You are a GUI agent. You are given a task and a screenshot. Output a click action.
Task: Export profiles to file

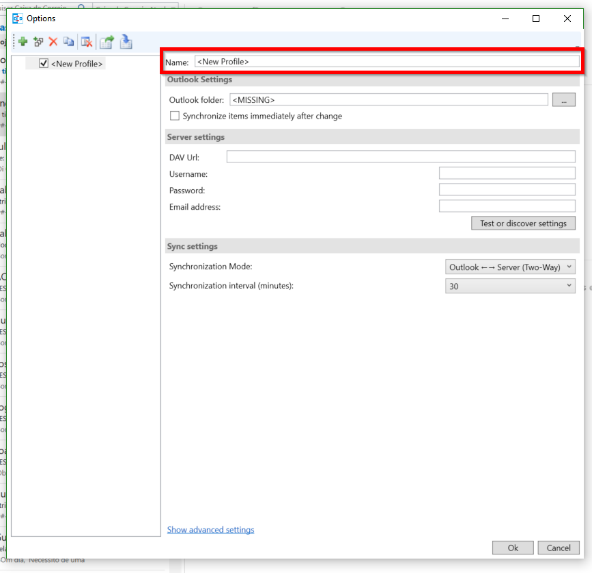(x=107, y=42)
